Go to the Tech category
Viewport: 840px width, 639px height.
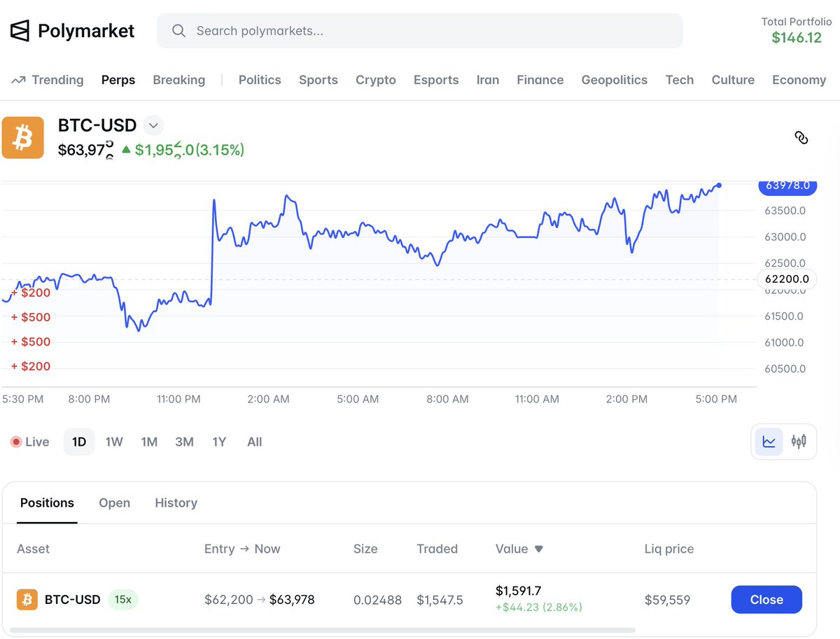tap(680, 80)
